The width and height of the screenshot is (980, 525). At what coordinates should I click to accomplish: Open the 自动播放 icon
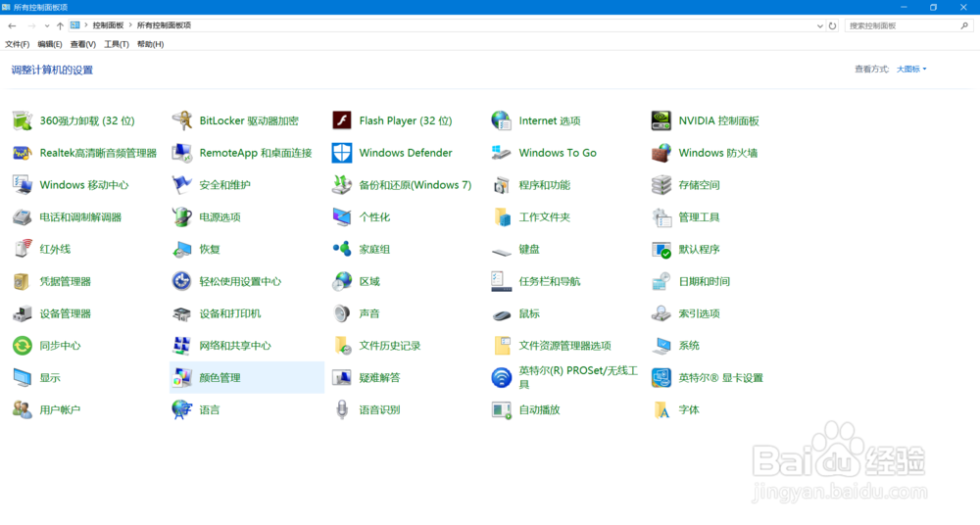point(501,409)
